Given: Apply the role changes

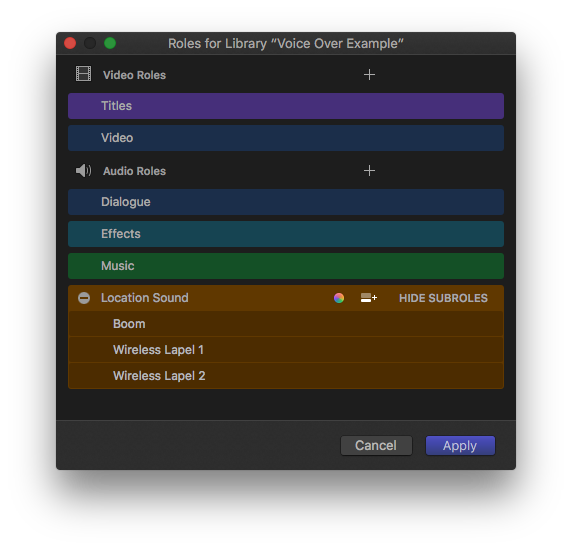Looking at the screenshot, I should pos(460,445).
